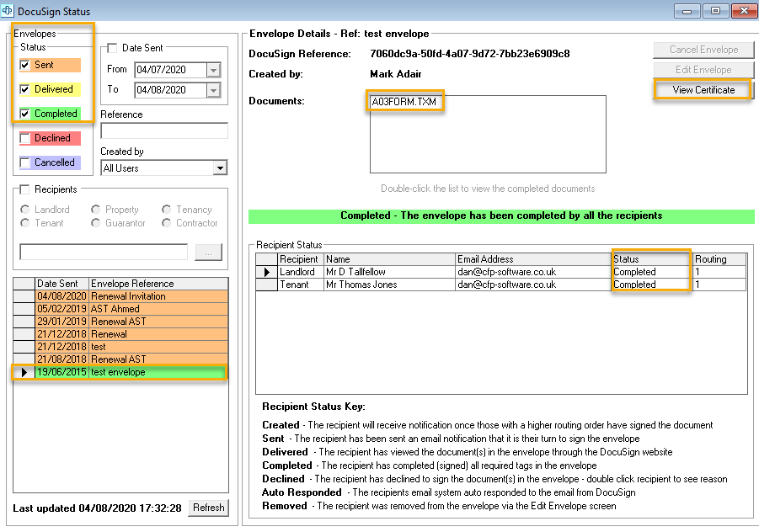Click the ellipsis browse button beside recipient field

[209, 252]
